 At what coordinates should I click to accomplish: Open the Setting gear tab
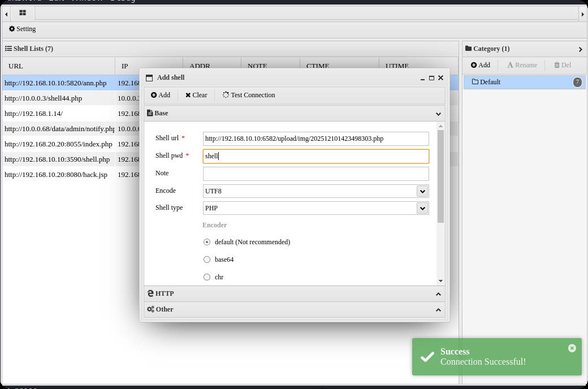[23, 29]
